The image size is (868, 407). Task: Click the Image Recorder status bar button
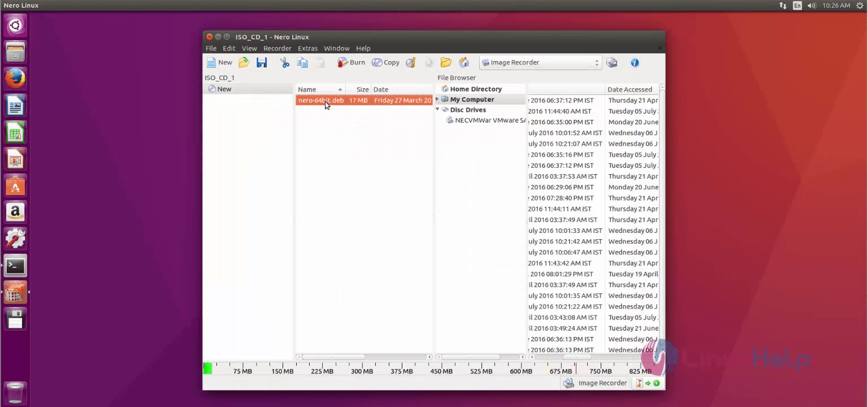[596, 383]
